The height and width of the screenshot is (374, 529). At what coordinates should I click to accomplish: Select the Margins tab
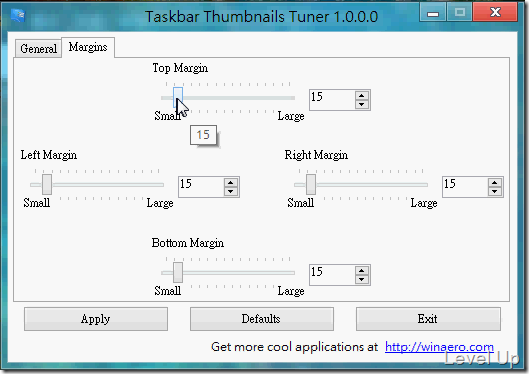[x=88, y=47]
